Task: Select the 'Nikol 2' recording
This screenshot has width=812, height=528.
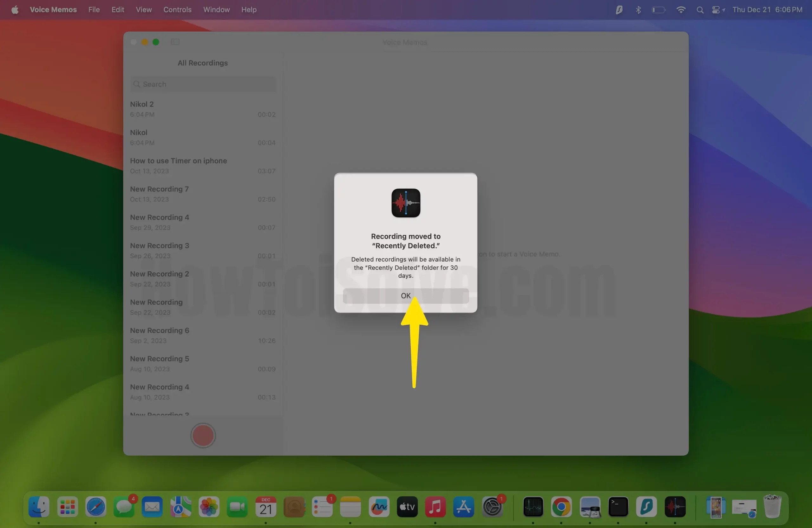Action: [203, 109]
